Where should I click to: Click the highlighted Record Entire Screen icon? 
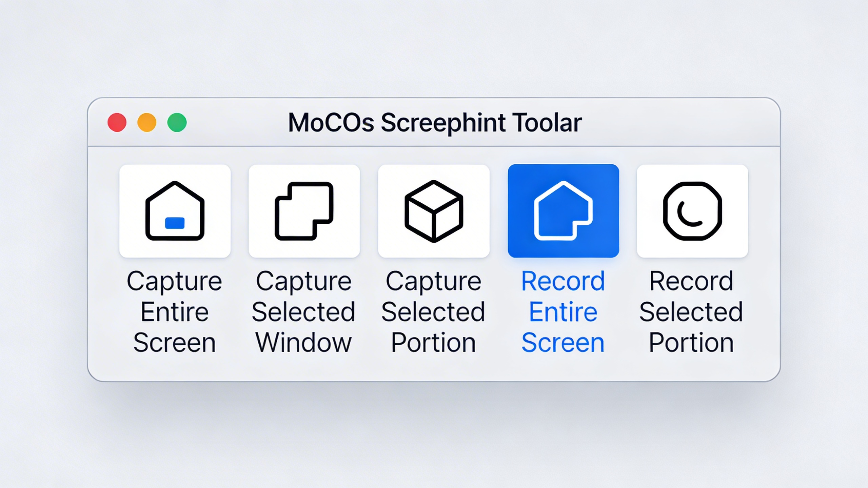pyautogui.click(x=563, y=211)
